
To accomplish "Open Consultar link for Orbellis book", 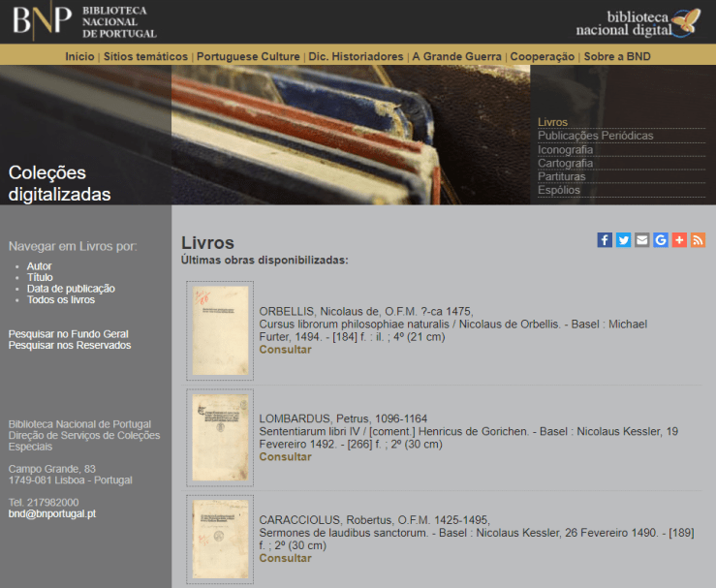I will (x=285, y=350).
